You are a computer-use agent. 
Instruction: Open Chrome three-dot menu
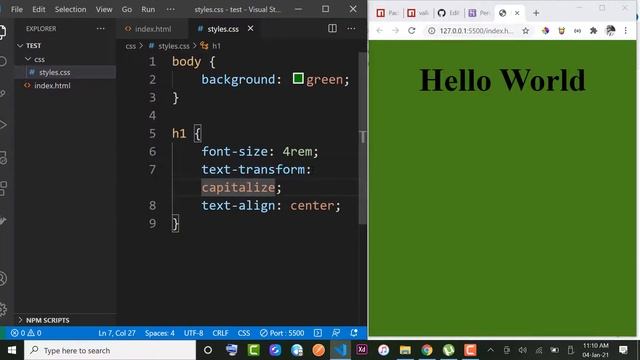pyautogui.click(x=625, y=31)
